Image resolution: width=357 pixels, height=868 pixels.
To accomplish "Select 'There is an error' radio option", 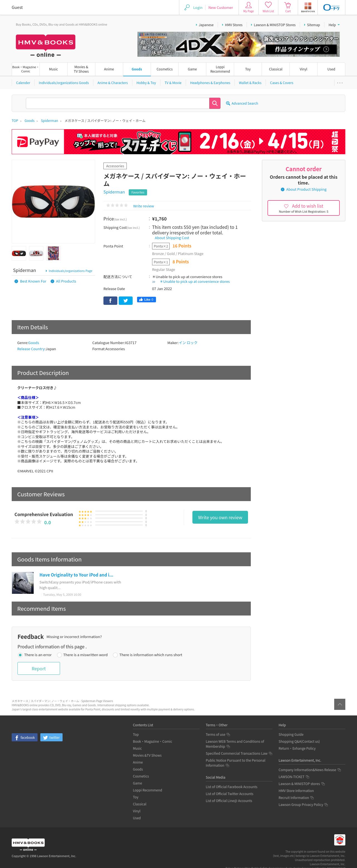I will tap(20, 655).
